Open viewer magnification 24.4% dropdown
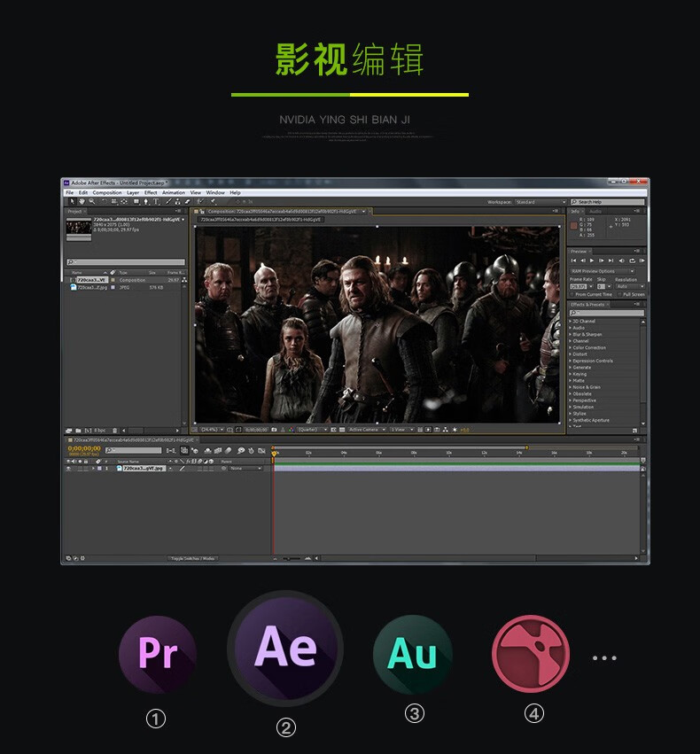The image size is (700, 754). click(x=212, y=430)
